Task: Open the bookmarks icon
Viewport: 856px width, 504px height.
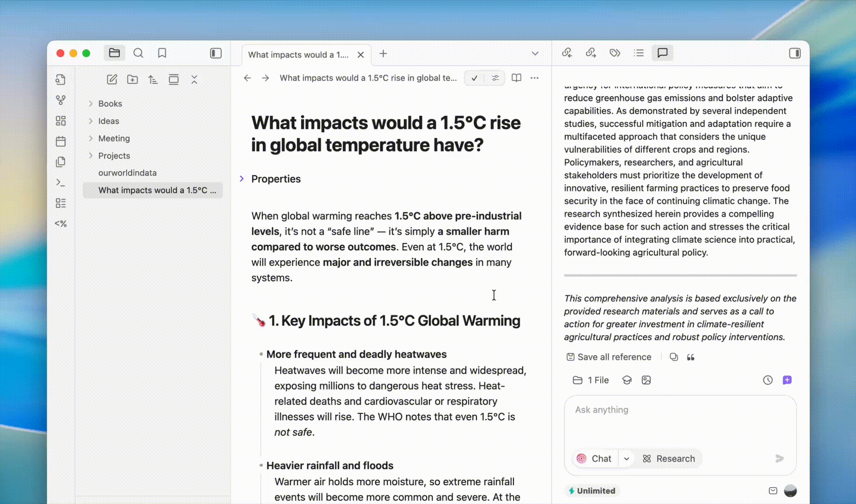Action: click(x=162, y=53)
